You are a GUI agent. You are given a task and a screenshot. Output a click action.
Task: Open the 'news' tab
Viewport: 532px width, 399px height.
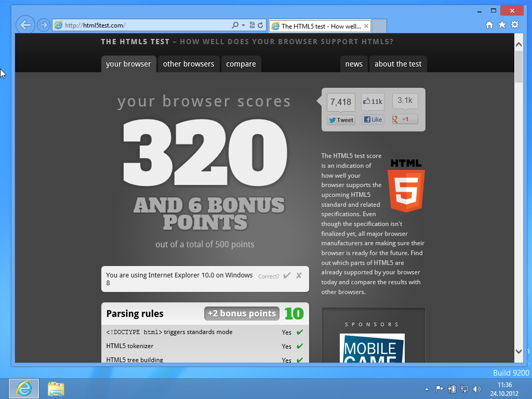point(354,64)
